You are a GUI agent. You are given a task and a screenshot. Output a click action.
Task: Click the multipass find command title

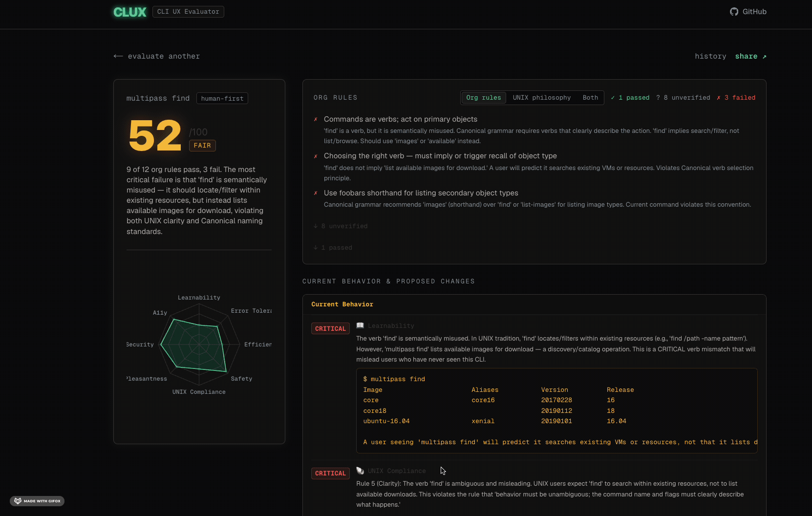pyautogui.click(x=158, y=98)
